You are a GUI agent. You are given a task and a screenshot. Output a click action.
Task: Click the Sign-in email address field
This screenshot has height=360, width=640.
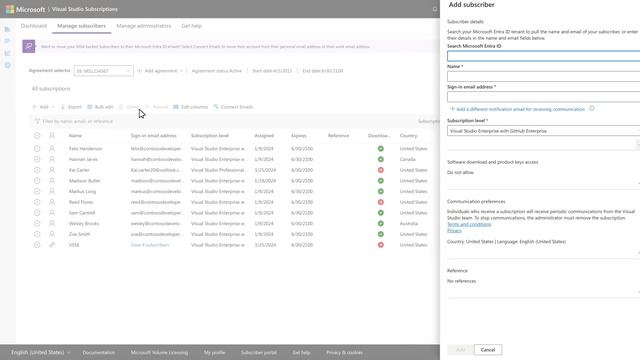[543, 97]
